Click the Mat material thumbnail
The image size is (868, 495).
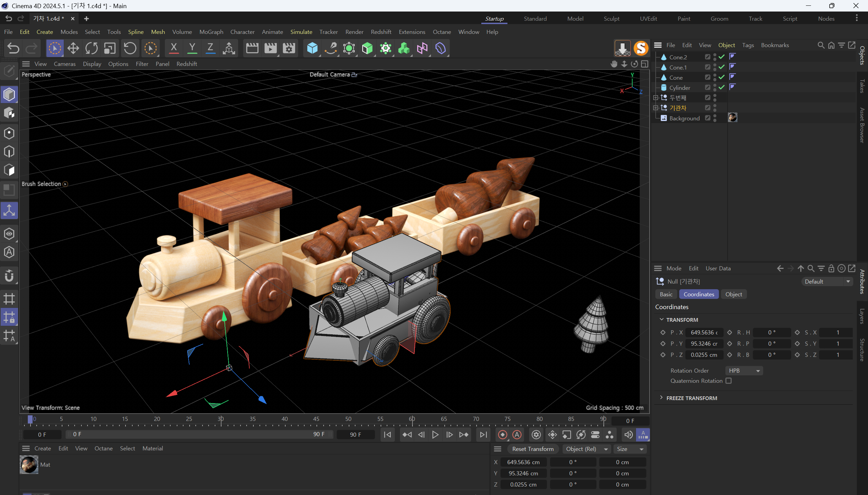click(x=29, y=465)
